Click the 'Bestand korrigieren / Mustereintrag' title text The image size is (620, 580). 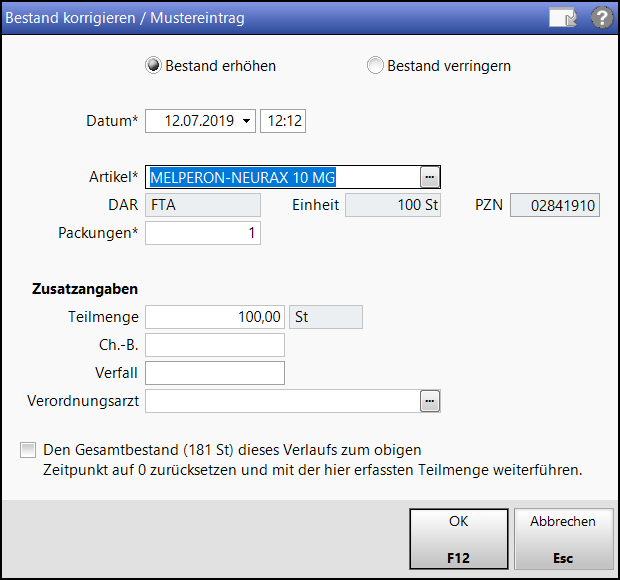click(125, 18)
